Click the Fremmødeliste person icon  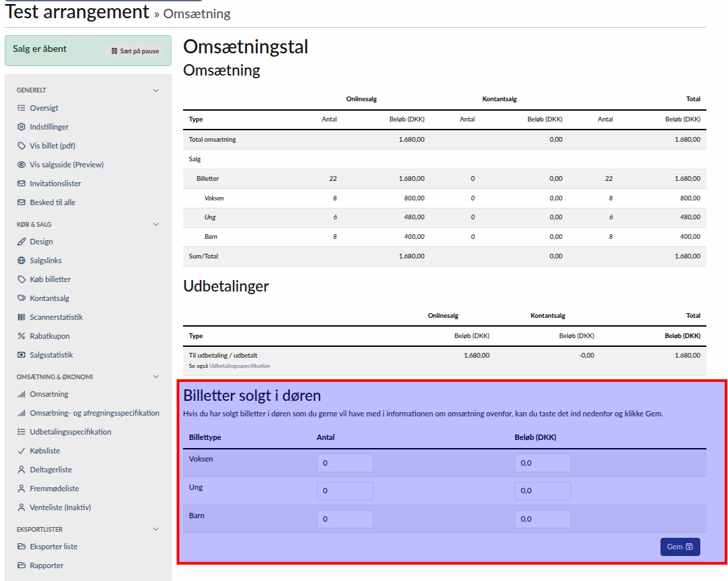22,489
